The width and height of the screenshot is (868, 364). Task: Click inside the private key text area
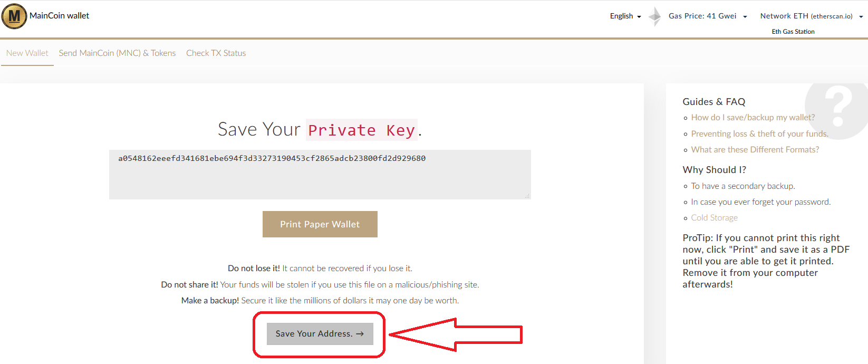point(320,175)
